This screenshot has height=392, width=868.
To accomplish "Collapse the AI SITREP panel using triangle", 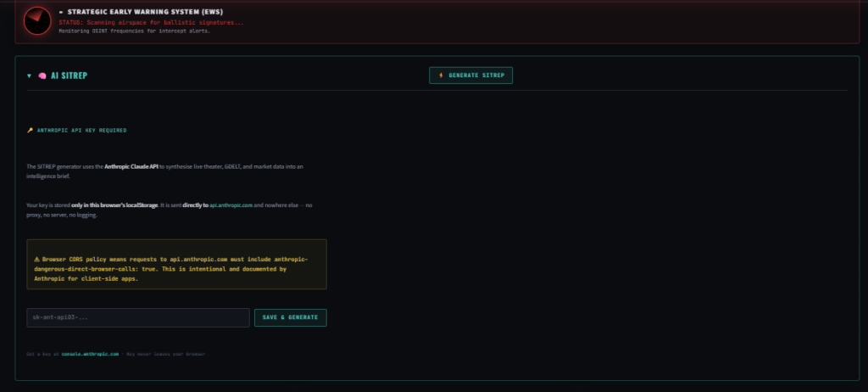I will (x=30, y=76).
